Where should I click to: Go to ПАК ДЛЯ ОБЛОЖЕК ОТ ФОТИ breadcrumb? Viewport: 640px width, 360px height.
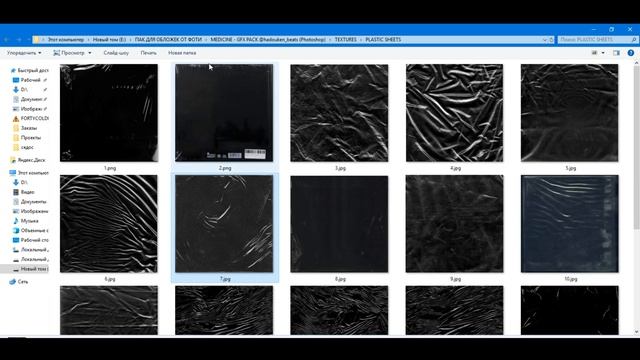[x=168, y=40]
